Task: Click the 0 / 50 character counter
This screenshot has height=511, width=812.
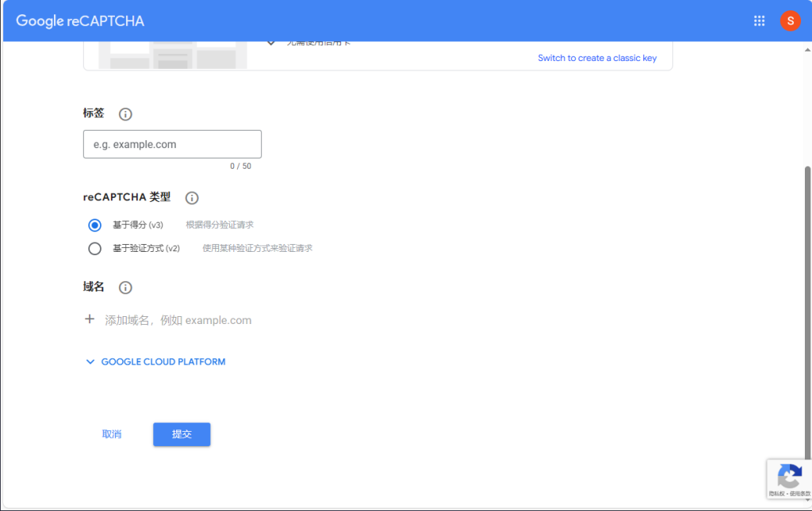Action: pyautogui.click(x=241, y=166)
